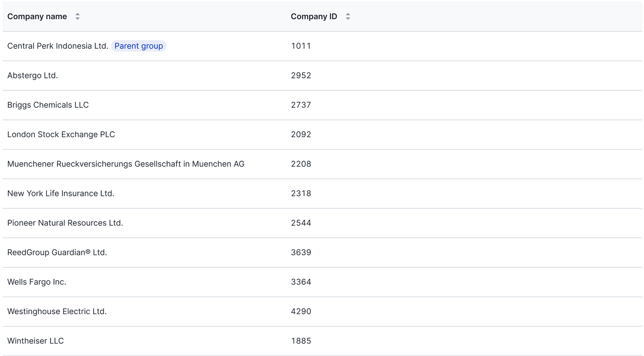Screen dimensions: 644x356
Task: Click company ID 4290
Action: (x=301, y=312)
